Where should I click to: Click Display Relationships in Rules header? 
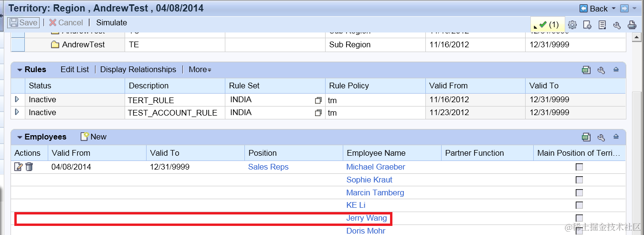[x=138, y=69]
